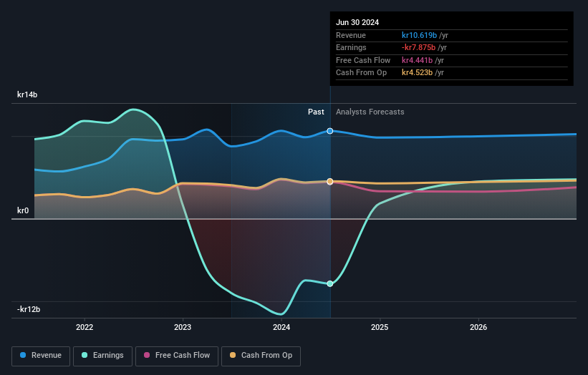The width and height of the screenshot is (588, 375).
Task: Toggle the Cash From Op legend button
Action: 261,356
